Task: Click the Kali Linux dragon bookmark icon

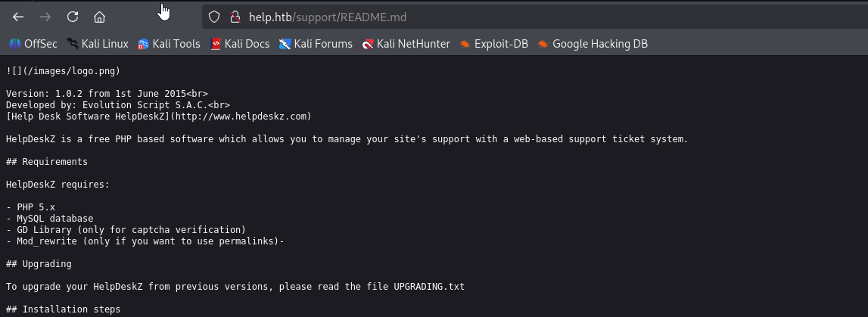Action: point(72,44)
